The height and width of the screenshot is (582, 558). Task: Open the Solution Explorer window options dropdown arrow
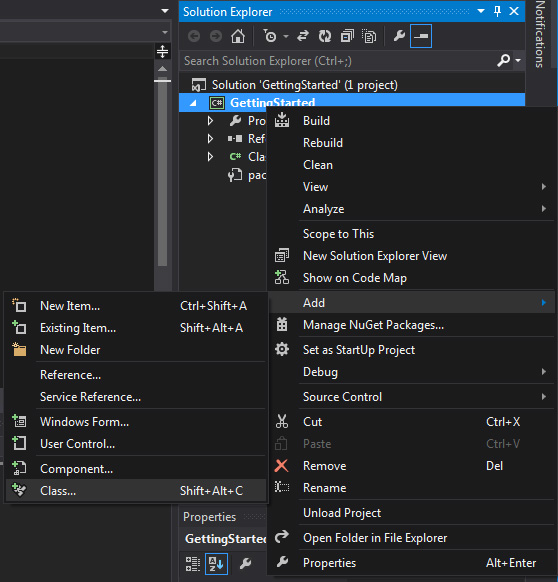click(481, 11)
